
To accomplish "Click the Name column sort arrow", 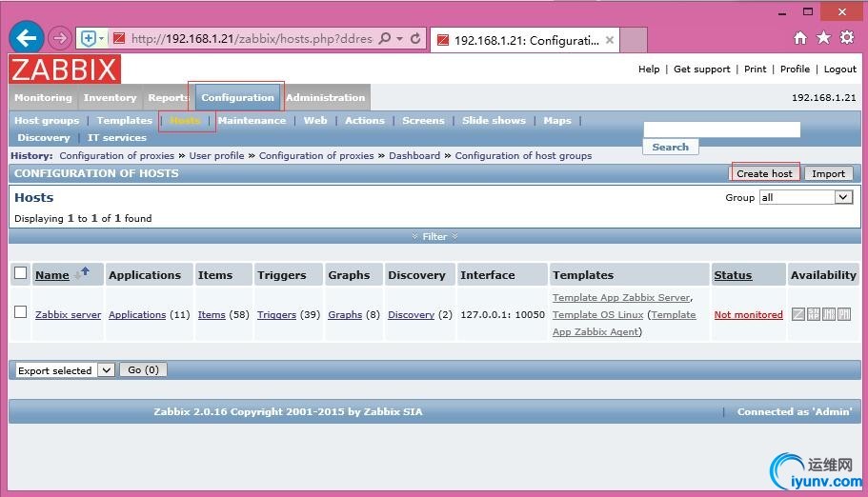I will (82, 272).
